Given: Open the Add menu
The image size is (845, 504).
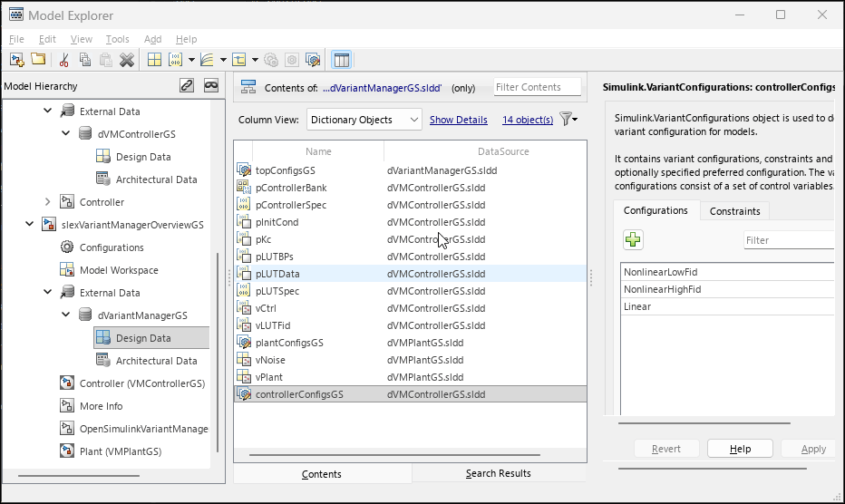Looking at the screenshot, I should 152,39.
